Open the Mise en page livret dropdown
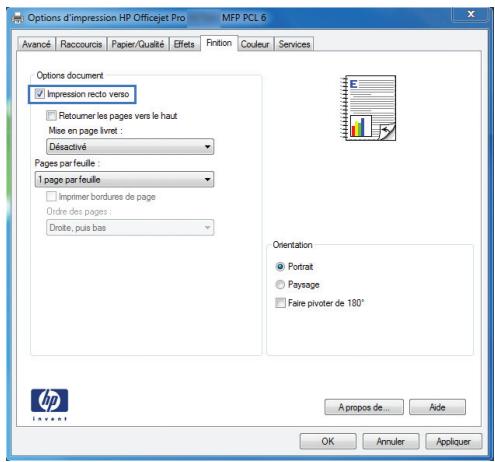Image resolution: width=495 pixels, height=462 pixels. click(x=130, y=147)
